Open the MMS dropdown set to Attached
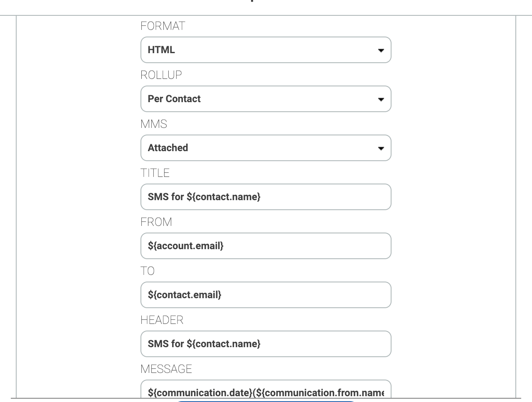Viewport: 532px width, 402px height. [266, 148]
